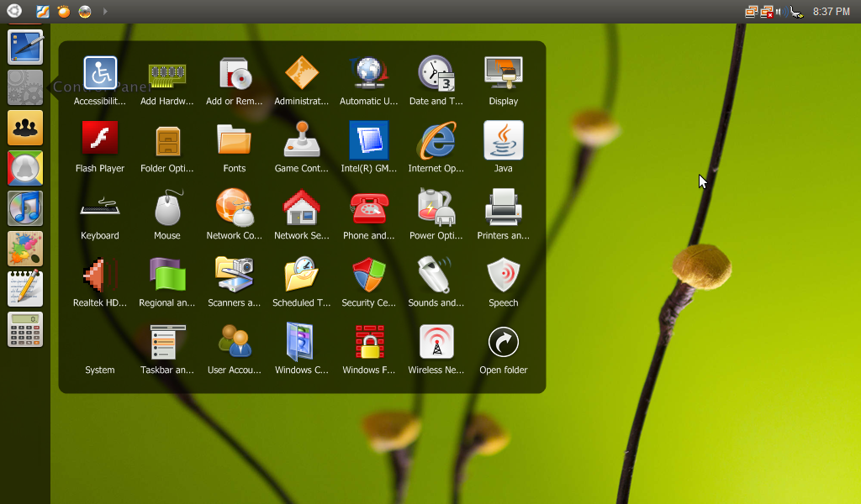Open Game Controllers joystick icon
Viewport: 861px width, 504px height.
coord(302,139)
